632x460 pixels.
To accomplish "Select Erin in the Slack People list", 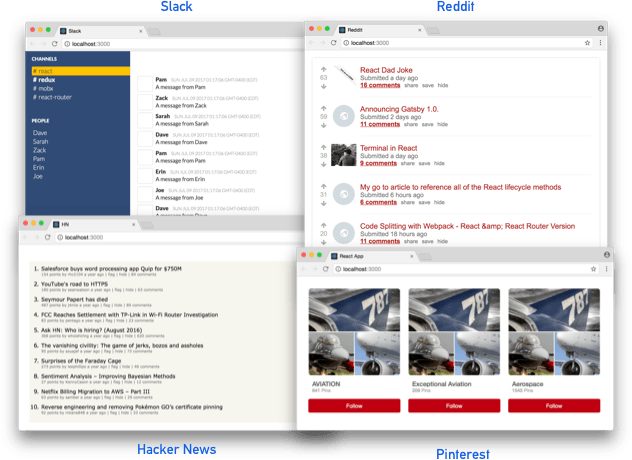I will click(x=38, y=167).
